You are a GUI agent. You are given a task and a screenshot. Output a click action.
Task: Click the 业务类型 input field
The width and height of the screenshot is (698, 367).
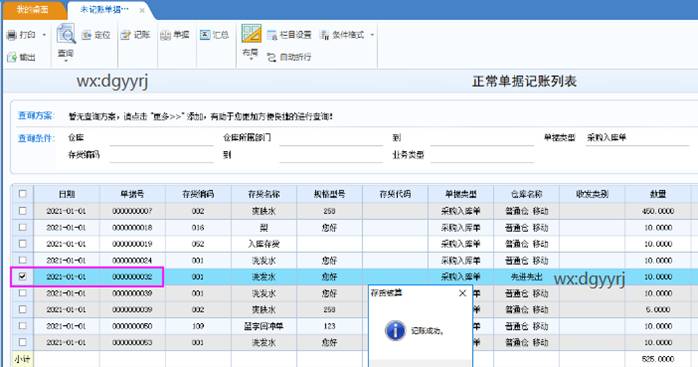pos(482,155)
